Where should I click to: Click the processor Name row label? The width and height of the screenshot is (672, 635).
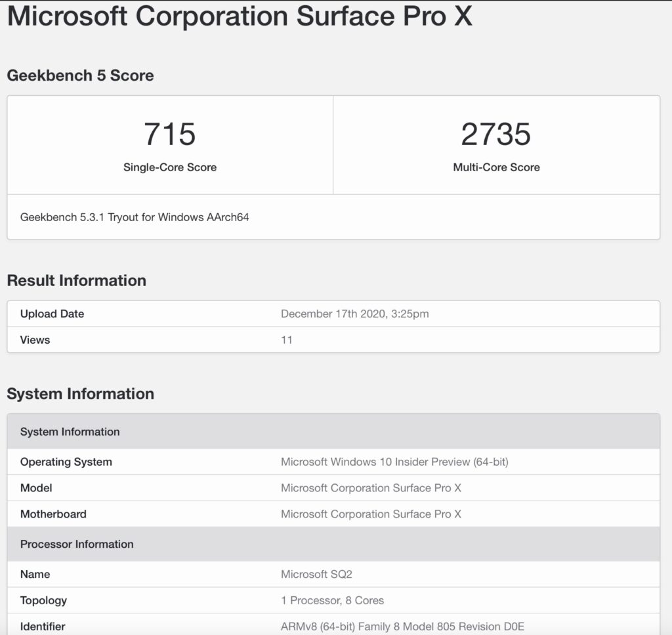(x=35, y=574)
